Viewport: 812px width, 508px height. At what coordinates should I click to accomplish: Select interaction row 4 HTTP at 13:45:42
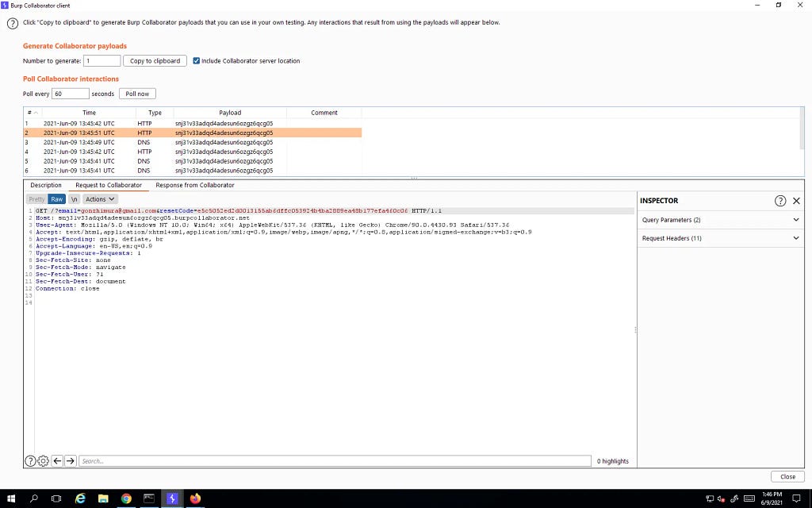pyautogui.click(x=193, y=152)
